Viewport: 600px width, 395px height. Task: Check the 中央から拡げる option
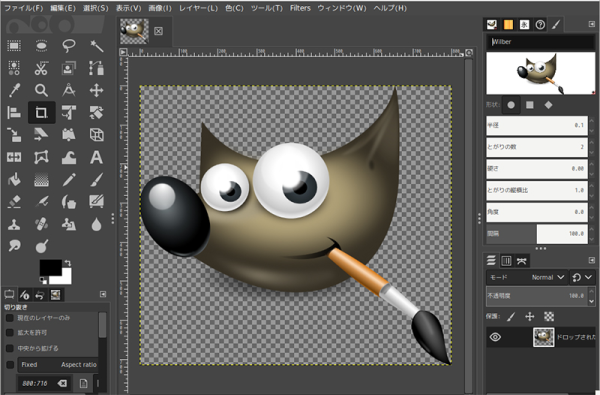coord(10,348)
